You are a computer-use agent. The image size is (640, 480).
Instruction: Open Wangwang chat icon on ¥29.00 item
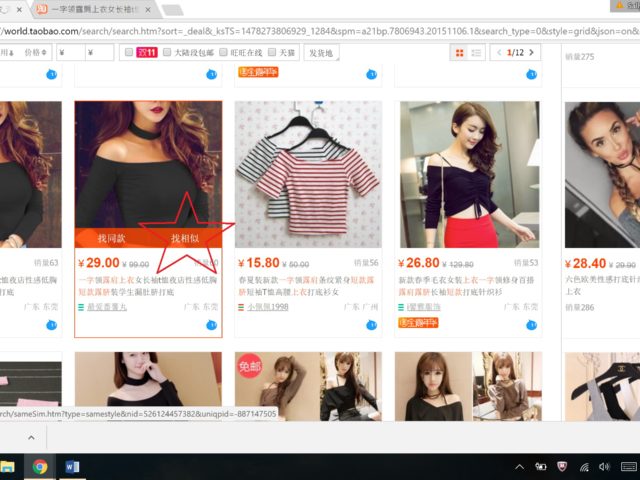coord(211,325)
